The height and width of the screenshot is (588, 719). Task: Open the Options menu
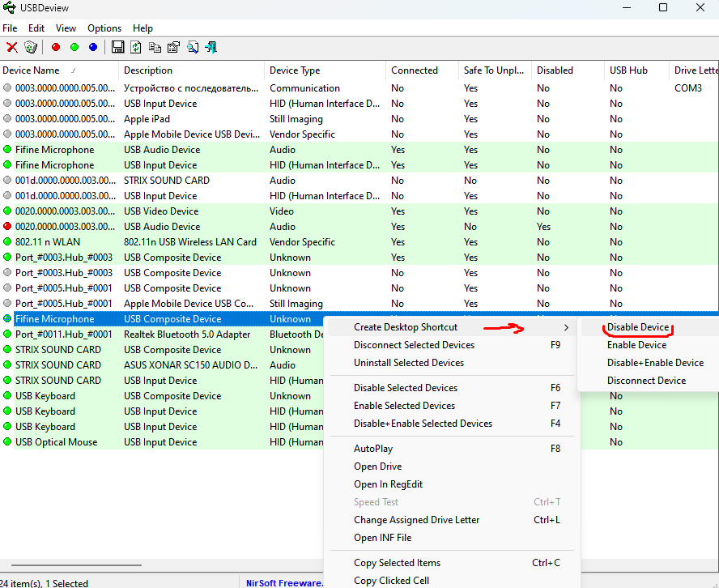pyautogui.click(x=104, y=28)
